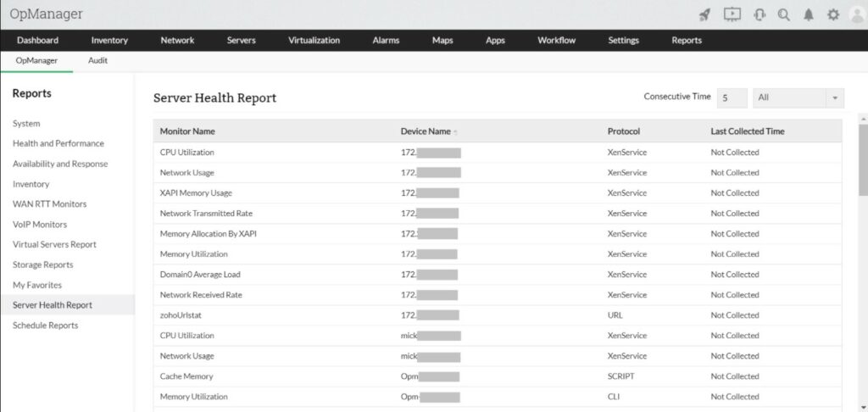Switch to the Audit sub-tab
The height and width of the screenshot is (412, 868).
pos(98,61)
